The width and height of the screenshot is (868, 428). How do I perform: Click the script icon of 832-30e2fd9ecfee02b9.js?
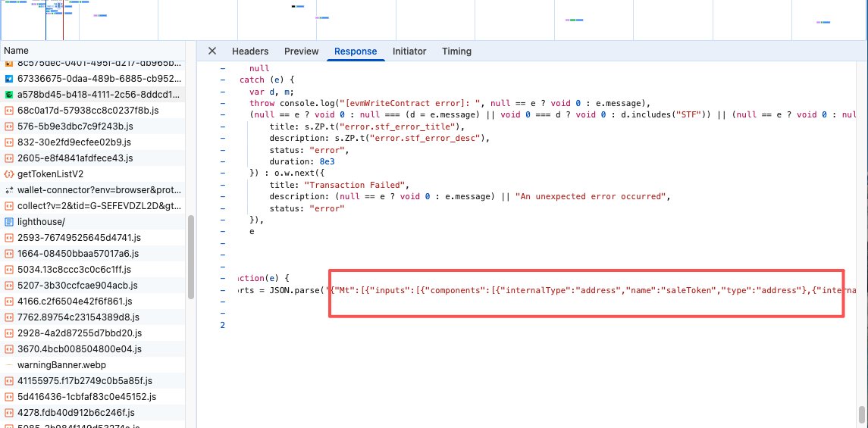point(9,142)
